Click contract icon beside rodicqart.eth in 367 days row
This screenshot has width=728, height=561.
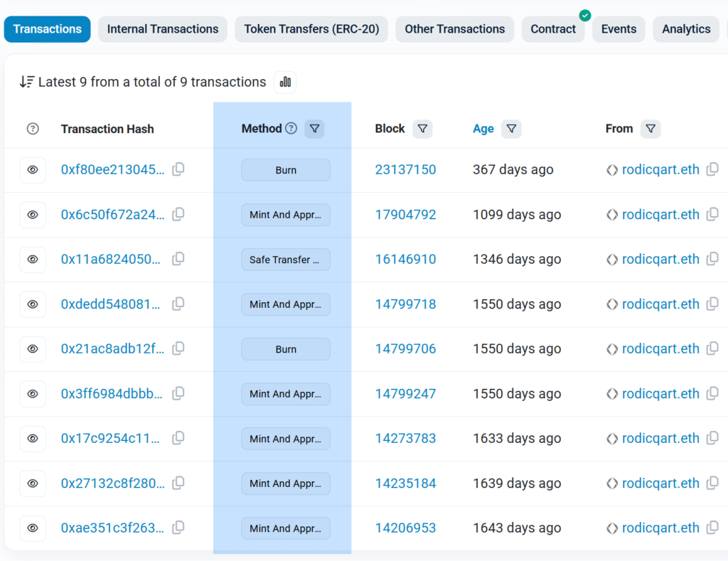612,170
